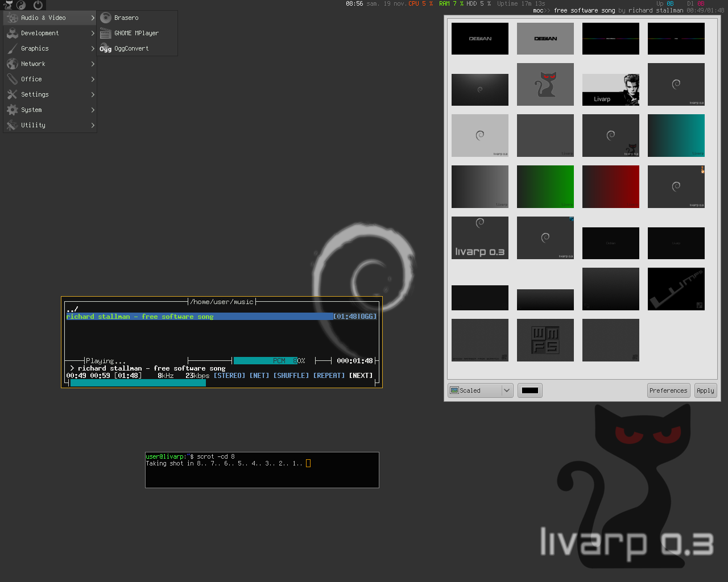Open the Settings menu category
This screenshot has width=728, height=582.
(50, 94)
